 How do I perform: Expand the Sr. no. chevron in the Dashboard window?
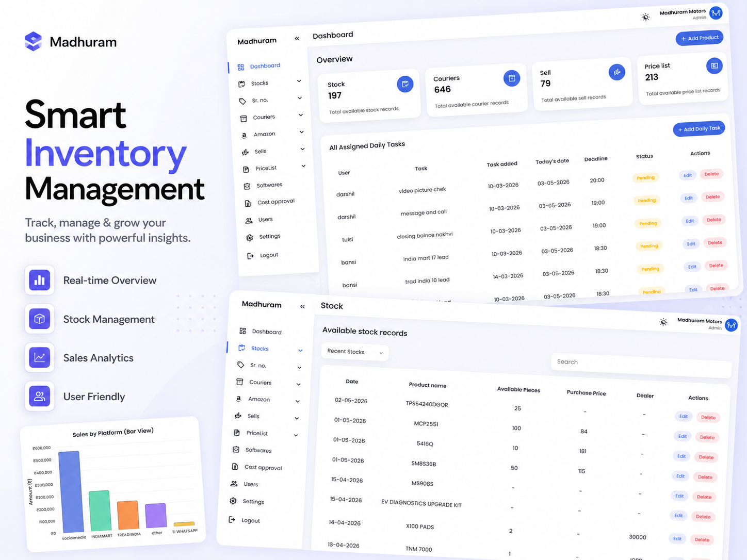tap(300, 98)
